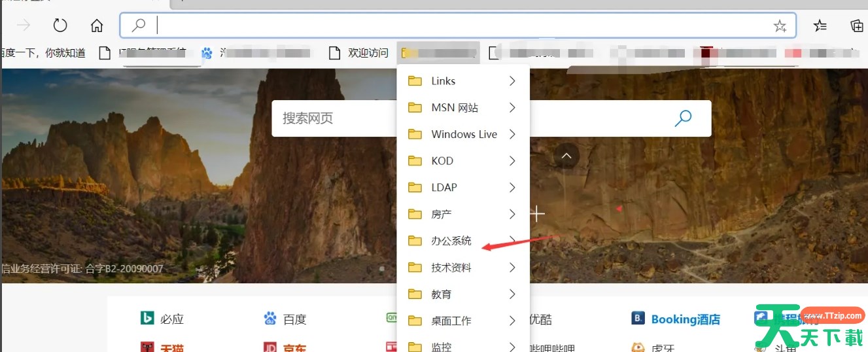The width and height of the screenshot is (868, 352).
Task: Click the add to favorites star icon
Action: [x=780, y=26]
